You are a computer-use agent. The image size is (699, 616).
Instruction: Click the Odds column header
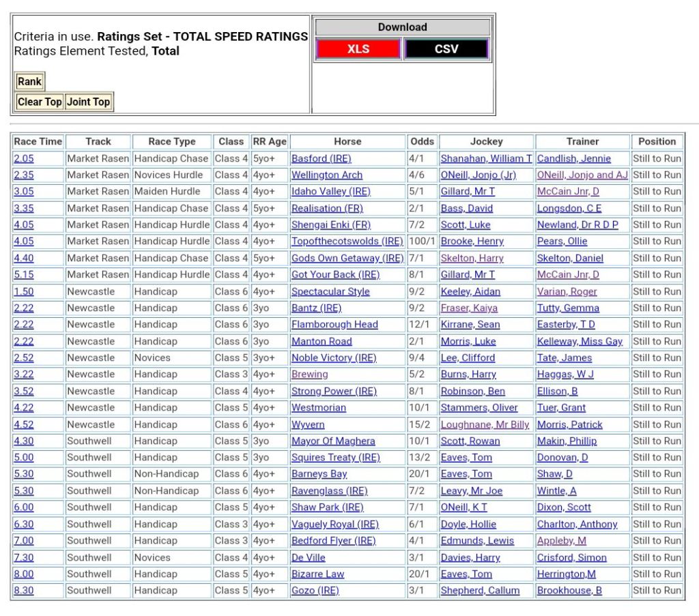422,141
